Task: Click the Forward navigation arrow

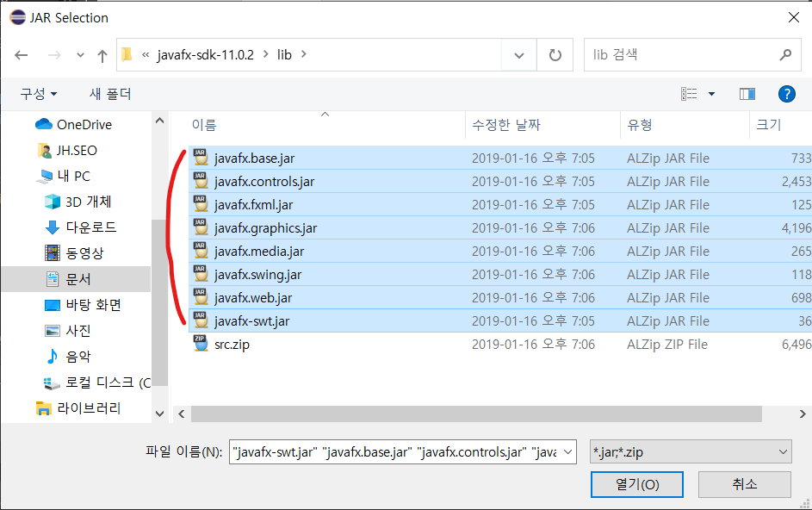Action: click(x=54, y=55)
